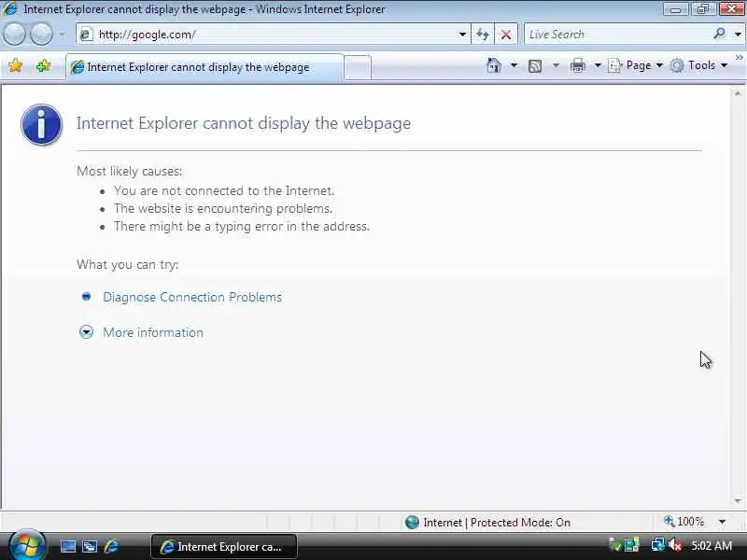Viewport: 747px width, 560px height.
Task: Click the Show Desktop quick launch icon
Action: (x=67, y=546)
